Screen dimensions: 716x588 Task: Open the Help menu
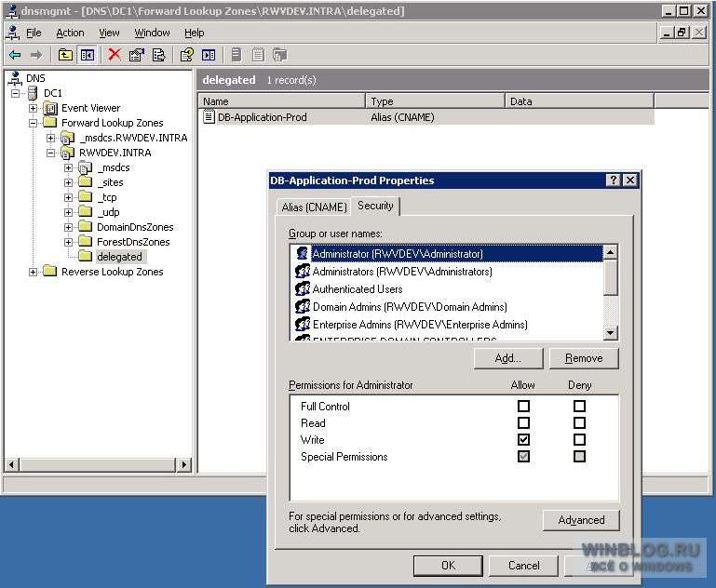click(194, 33)
